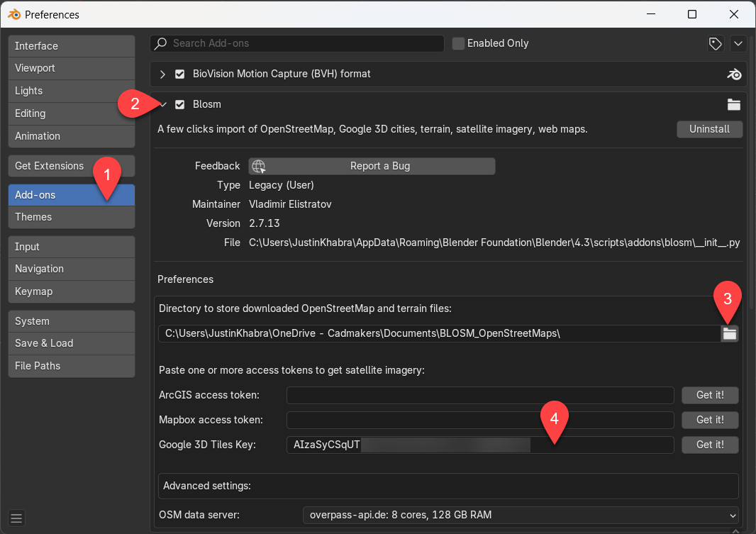Maximize the Preferences window
The image size is (756, 534).
(692, 14)
